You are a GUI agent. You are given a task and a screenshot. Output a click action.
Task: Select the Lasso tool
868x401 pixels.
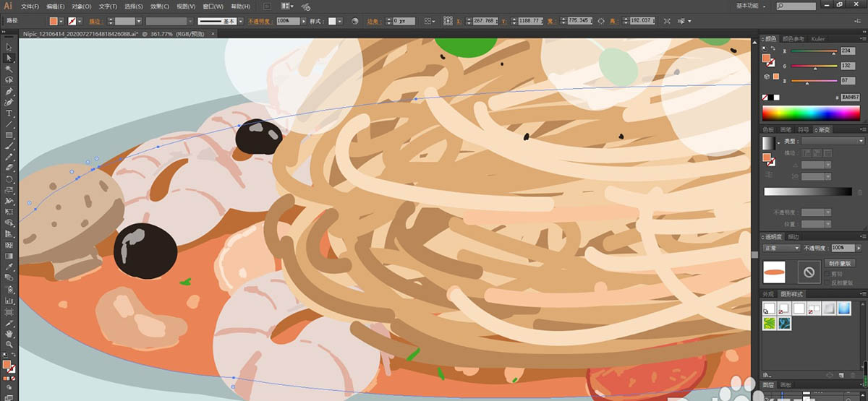(9, 80)
